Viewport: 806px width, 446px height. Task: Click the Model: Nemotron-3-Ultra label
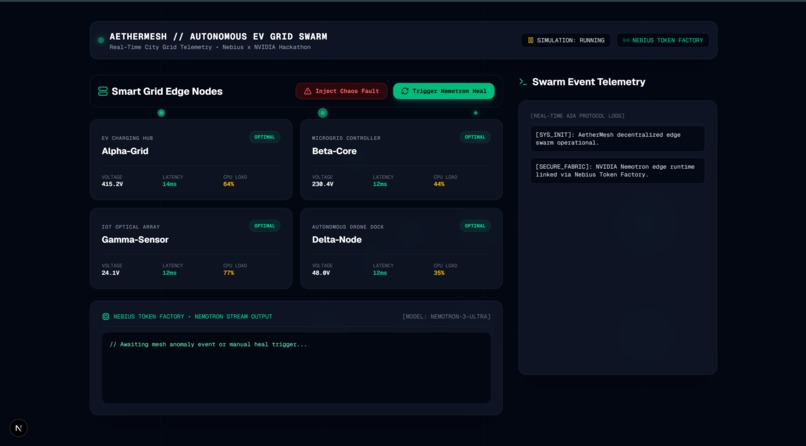click(x=446, y=317)
